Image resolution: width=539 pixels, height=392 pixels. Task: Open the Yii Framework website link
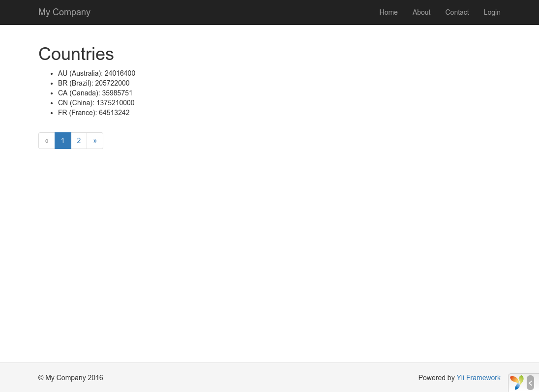(x=479, y=378)
